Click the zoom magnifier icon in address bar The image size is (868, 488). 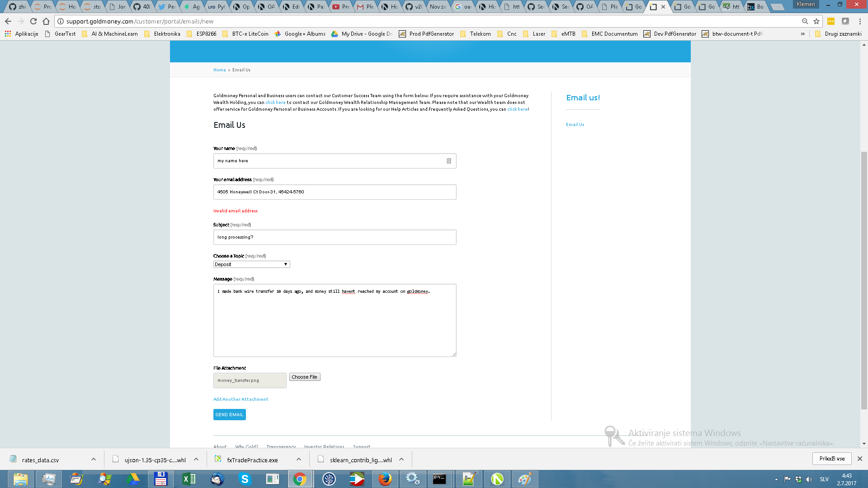pyautogui.click(x=805, y=21)
